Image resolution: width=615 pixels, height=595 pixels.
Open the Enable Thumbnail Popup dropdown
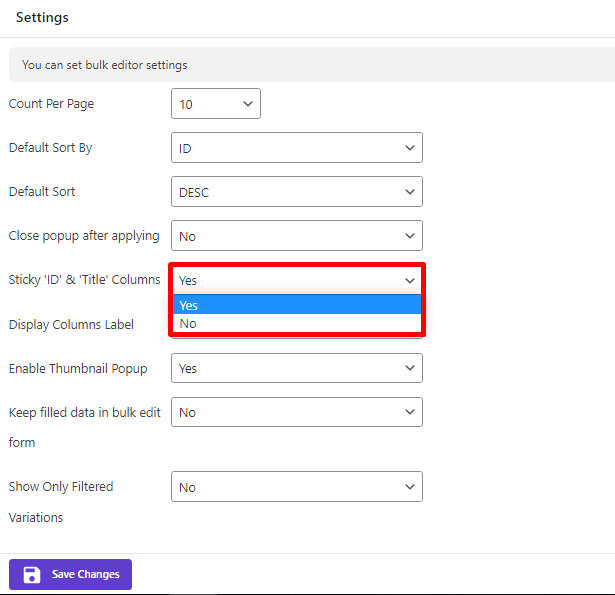pos(297,368)
